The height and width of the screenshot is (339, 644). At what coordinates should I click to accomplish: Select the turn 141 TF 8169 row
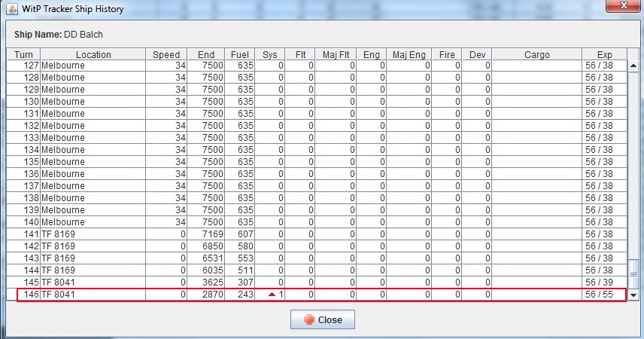pyautogui.click(x=317, y=234)
